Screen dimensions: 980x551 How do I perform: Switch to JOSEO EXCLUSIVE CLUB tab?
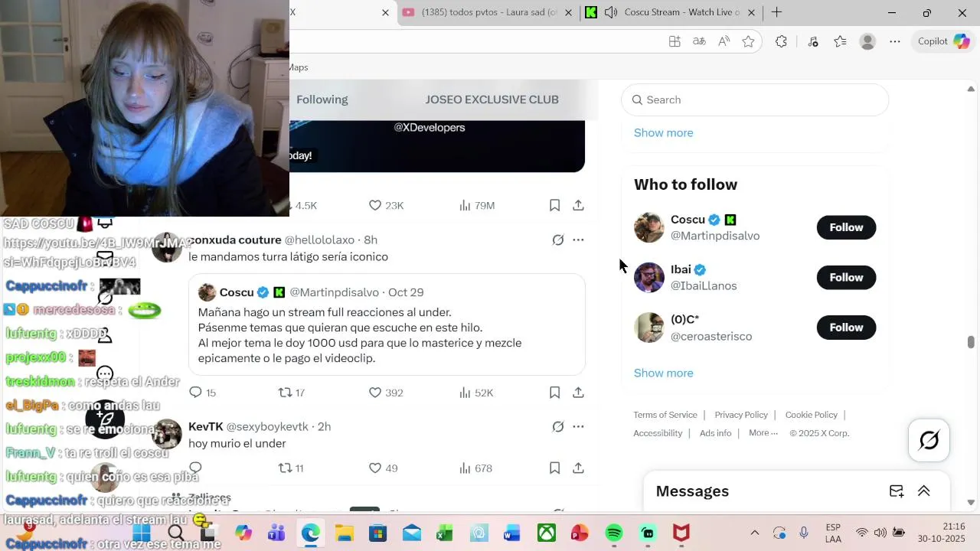pyautogui.click(x=492, y=99)
